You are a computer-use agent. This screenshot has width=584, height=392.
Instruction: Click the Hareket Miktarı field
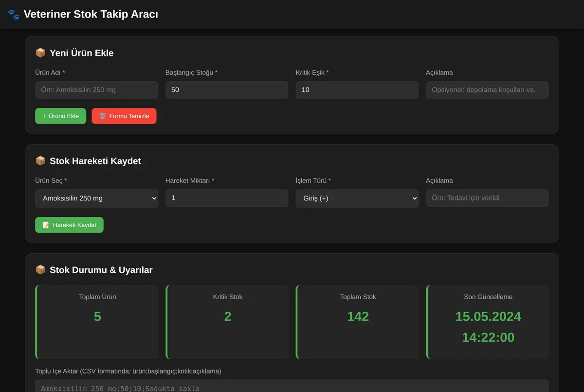[227, 198]
